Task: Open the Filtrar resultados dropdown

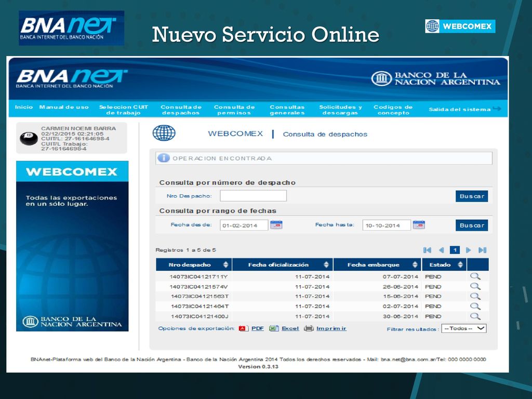Action: [x=464, y=328]
